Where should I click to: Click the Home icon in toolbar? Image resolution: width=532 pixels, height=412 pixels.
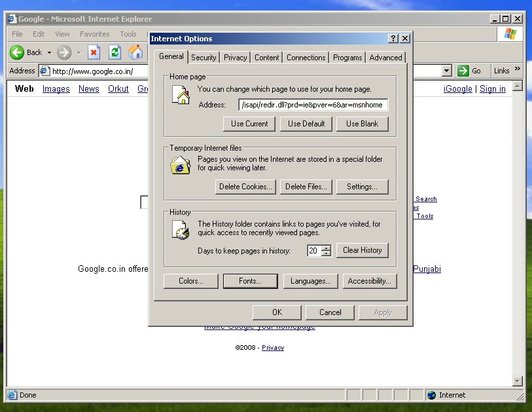(x=135, y=52)
